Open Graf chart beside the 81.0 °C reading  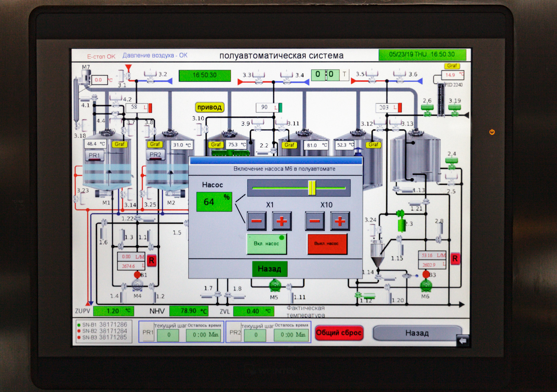289,145
